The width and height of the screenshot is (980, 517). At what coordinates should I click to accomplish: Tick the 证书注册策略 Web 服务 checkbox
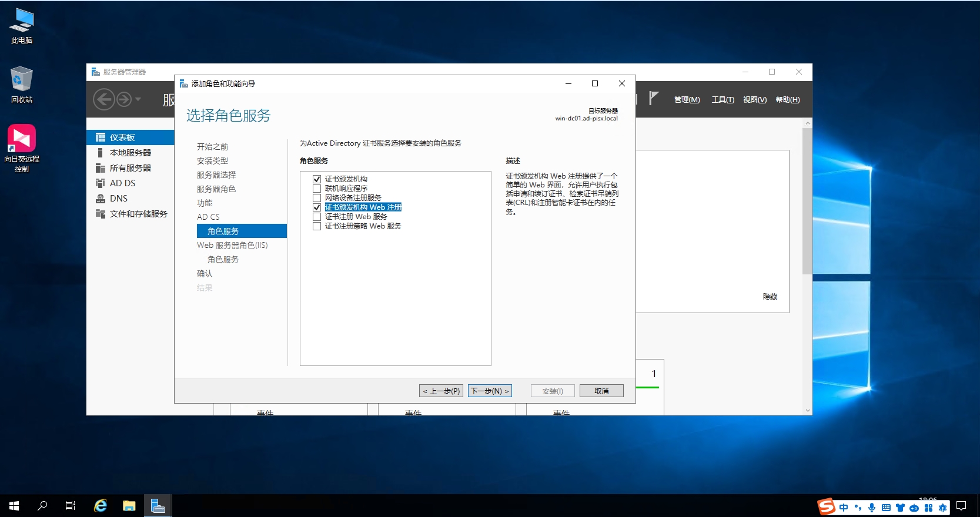pos(317,226)
